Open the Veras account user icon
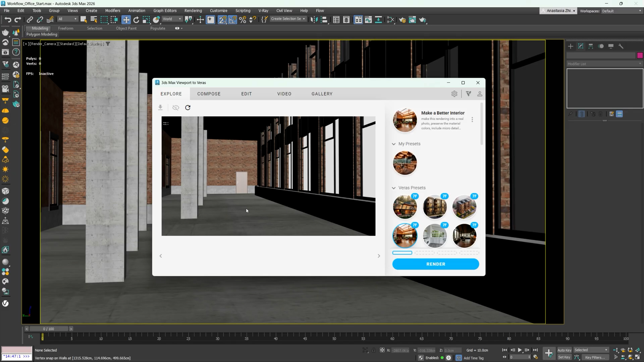Viewport: 644px width, 362px height. [480, 94]
